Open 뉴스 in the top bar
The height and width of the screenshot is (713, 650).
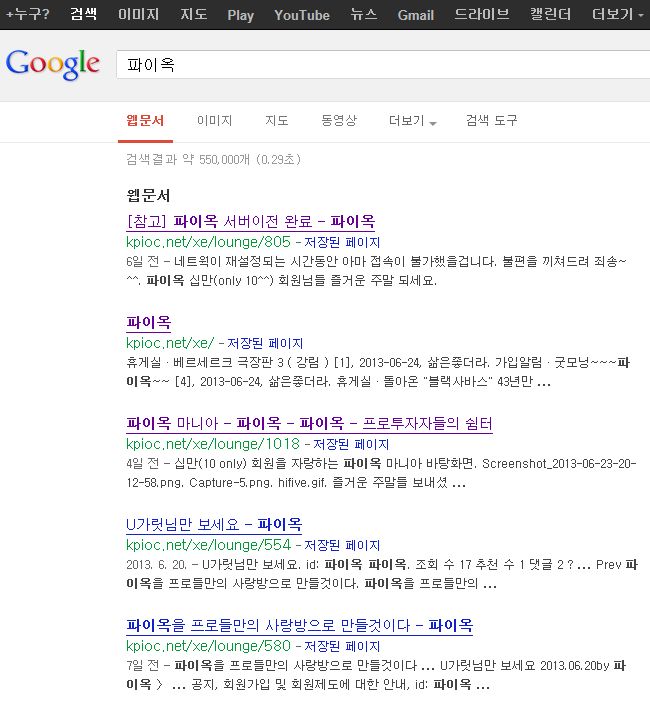click(363, 15)
